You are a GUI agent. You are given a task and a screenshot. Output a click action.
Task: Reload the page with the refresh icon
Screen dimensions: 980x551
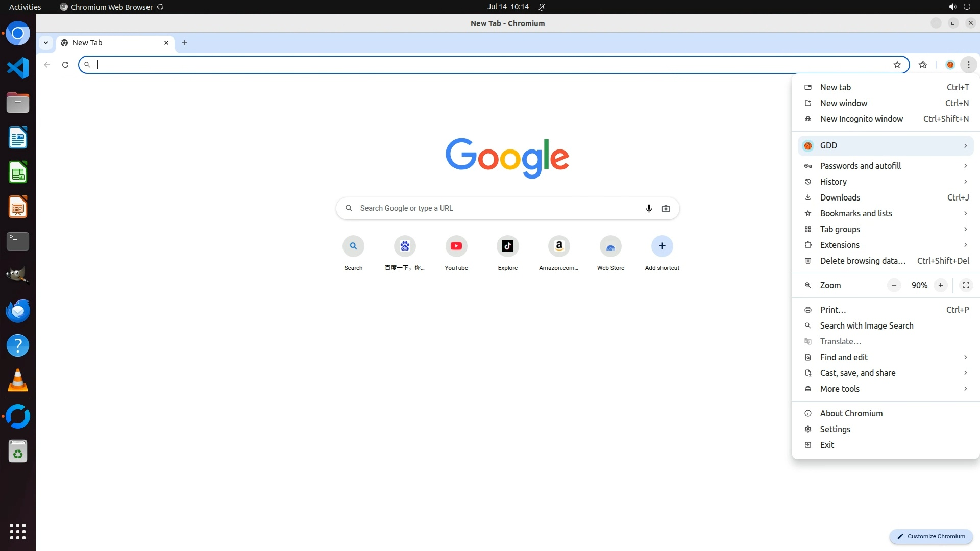[65, 65]
